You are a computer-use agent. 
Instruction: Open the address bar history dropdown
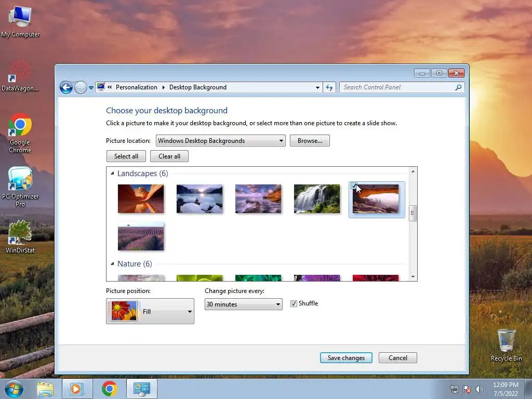click(317, 87)
